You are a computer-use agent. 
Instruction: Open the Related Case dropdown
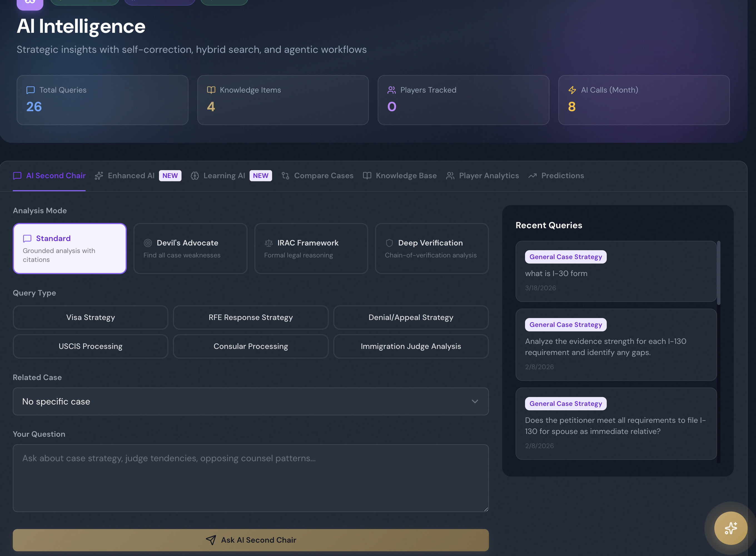point(250,401)
